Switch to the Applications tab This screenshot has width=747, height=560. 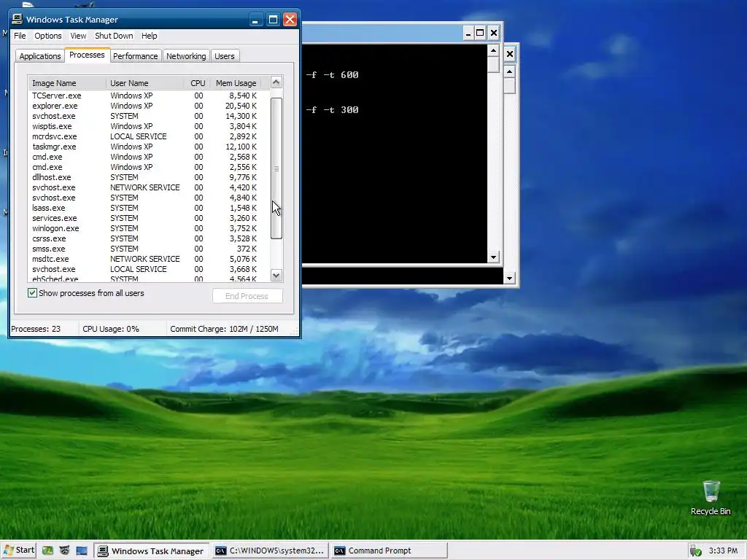point(40,56)
